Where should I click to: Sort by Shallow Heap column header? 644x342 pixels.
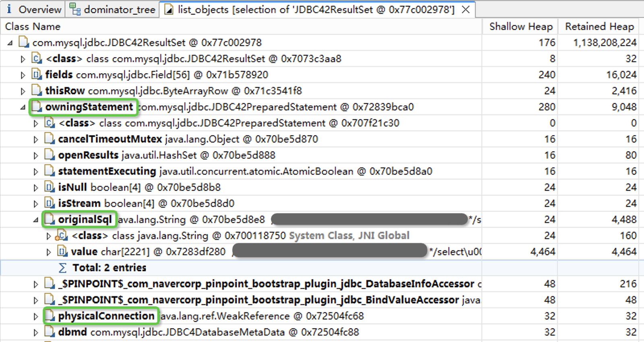click(520, 27)
